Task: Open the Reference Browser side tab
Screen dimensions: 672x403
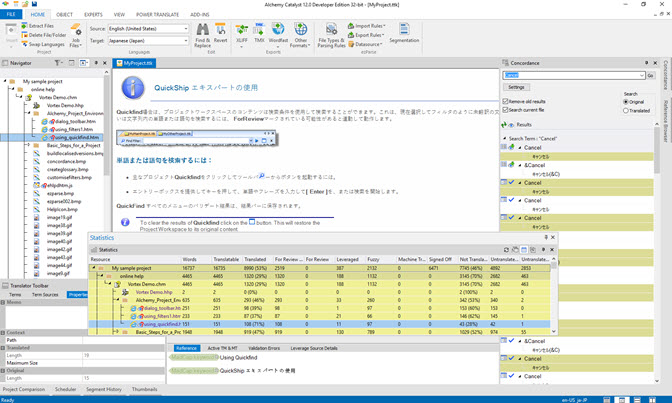Action: pyautogui.click(x=666, y=121)
